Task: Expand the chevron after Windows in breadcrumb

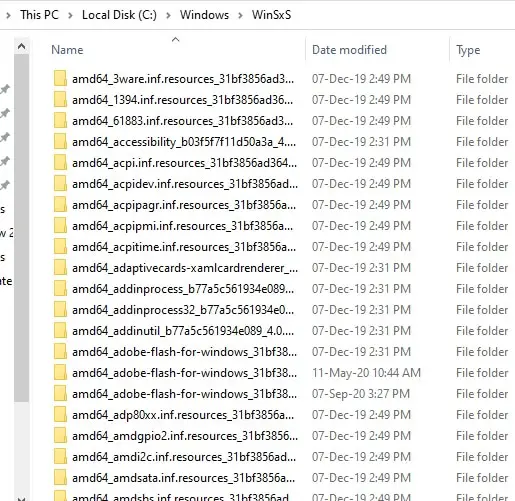Action: tap(240, 15)
